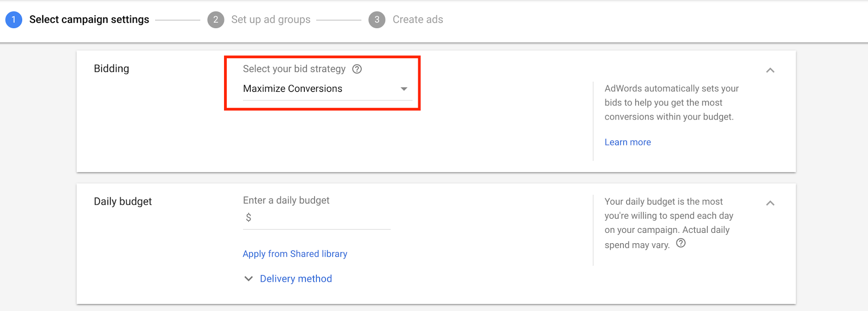Go to Select campaign settings step
868x311 pixels.
pyautogui.click(x=89, y=20)
